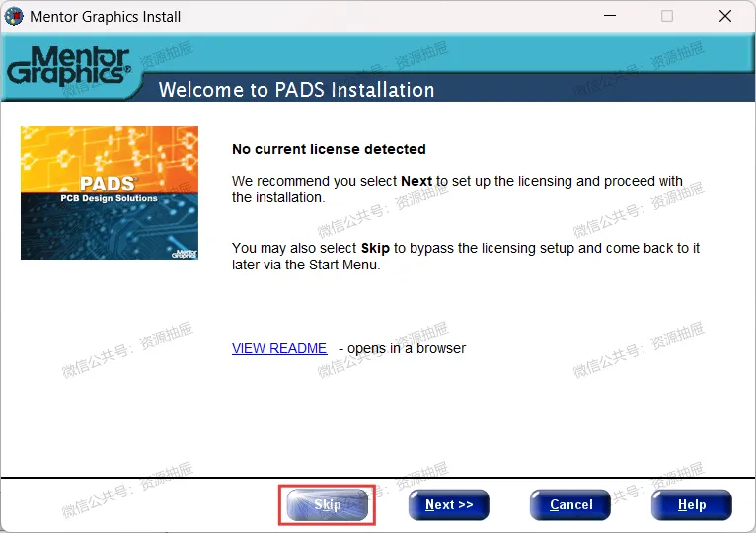Open Help for the installer
756x533 pixels.
692,505
